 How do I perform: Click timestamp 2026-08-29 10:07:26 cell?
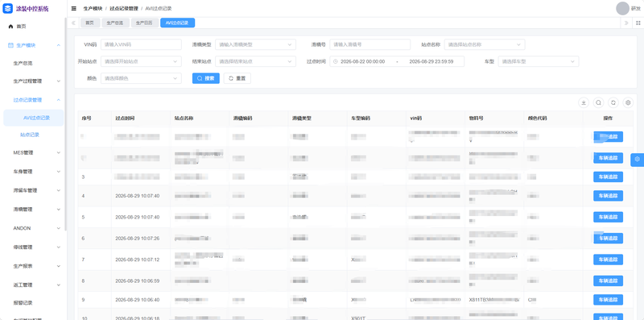137,239
